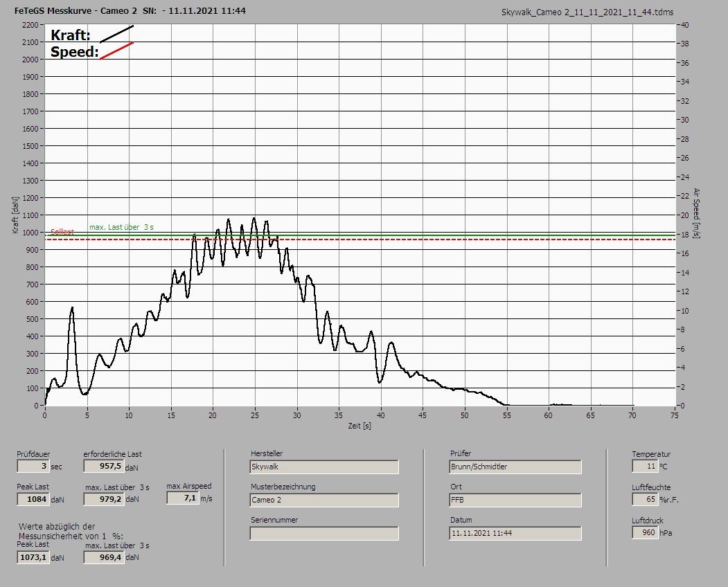Click the field showing 969,4 daN
Screen dimensions: 728x587
(104, 557)
